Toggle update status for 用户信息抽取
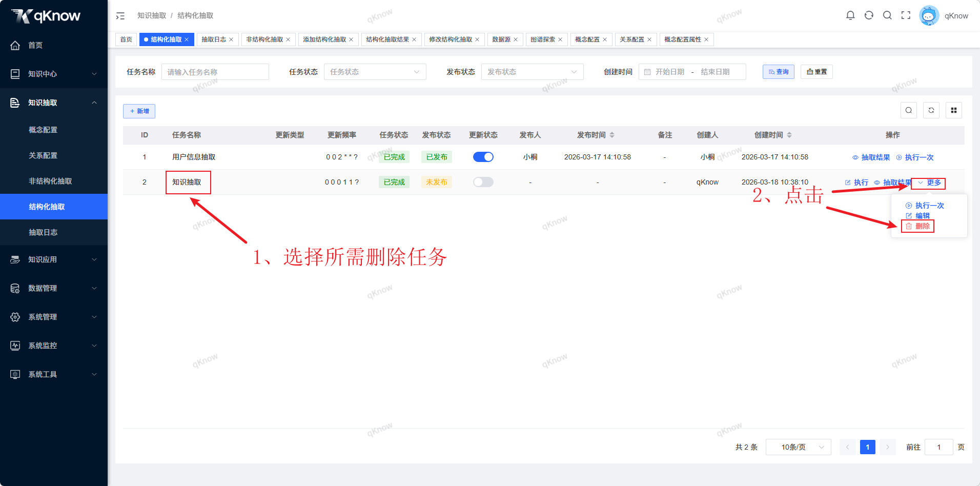Viewport: 980px width, 486px height. coord(483,157)
